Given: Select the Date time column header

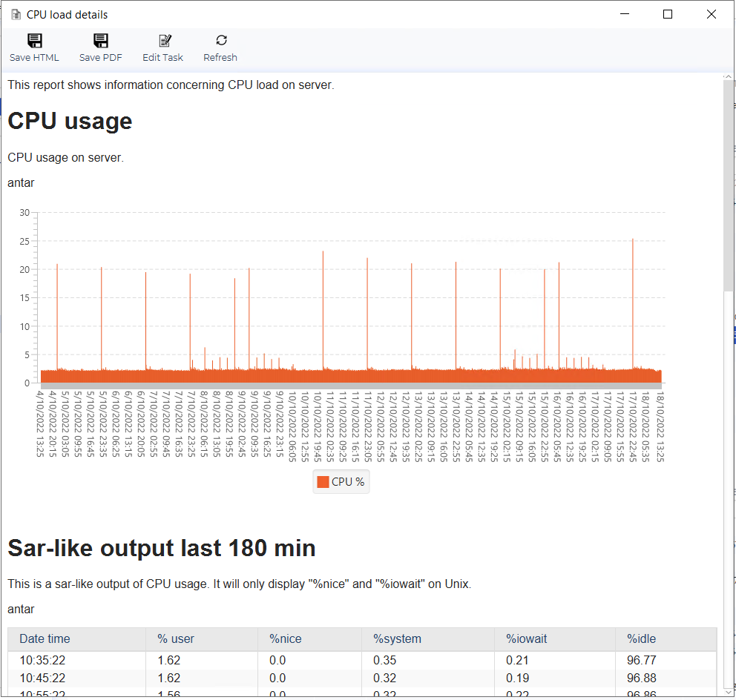Looking at the screenshot, I should pos(45,638).
